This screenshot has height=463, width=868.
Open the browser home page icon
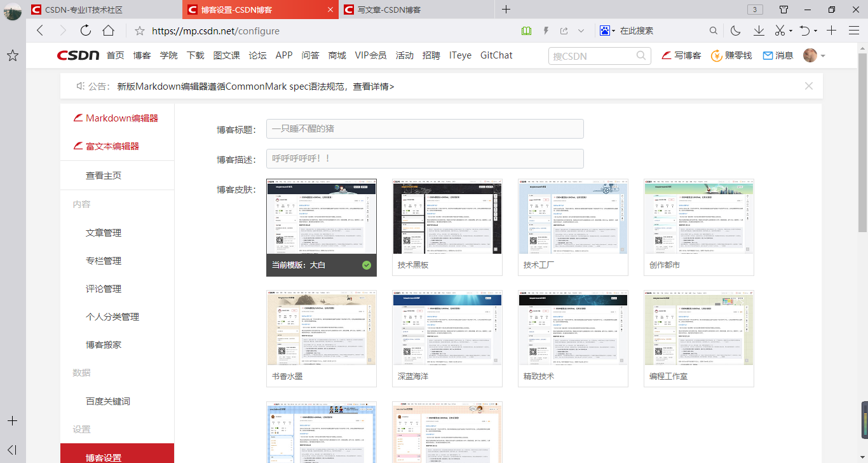(x=109, y=31)
